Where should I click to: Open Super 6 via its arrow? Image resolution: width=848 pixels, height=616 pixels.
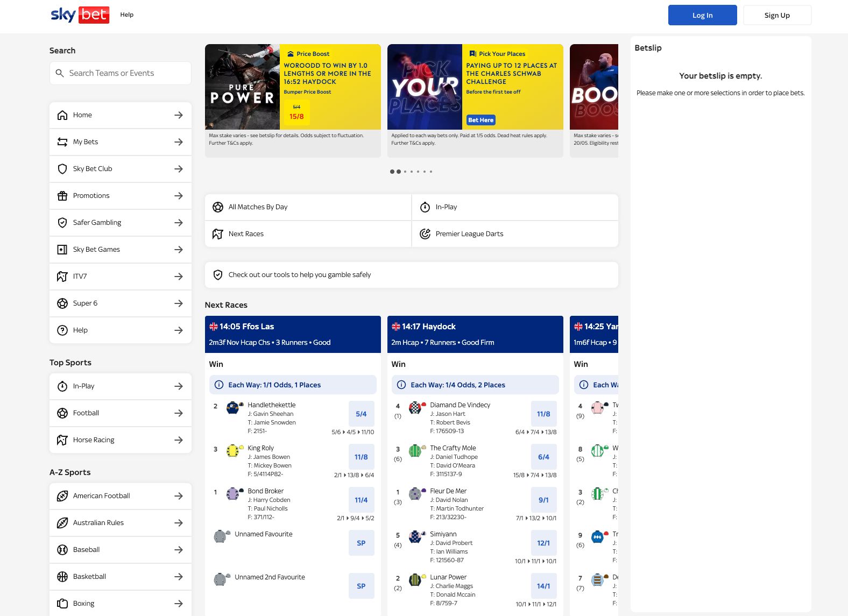pyautogui.click(x=179, y=303)
